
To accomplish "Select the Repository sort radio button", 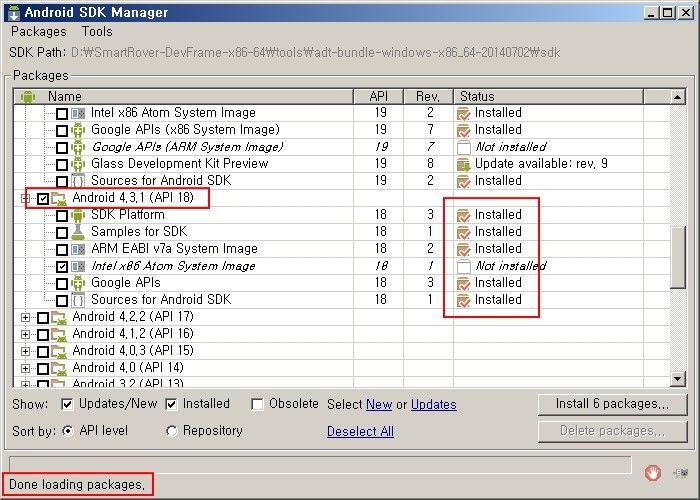I will click(x=172, y=431).
